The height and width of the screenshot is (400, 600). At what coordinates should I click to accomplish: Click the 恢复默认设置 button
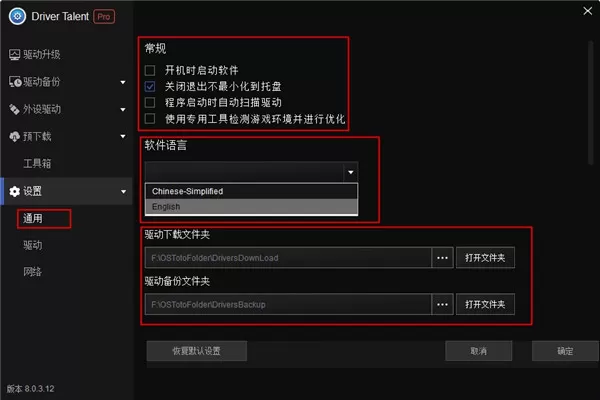197,351
